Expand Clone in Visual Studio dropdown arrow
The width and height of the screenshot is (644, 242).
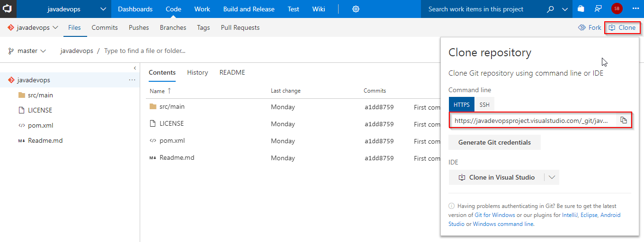click(x=552, y=177)
